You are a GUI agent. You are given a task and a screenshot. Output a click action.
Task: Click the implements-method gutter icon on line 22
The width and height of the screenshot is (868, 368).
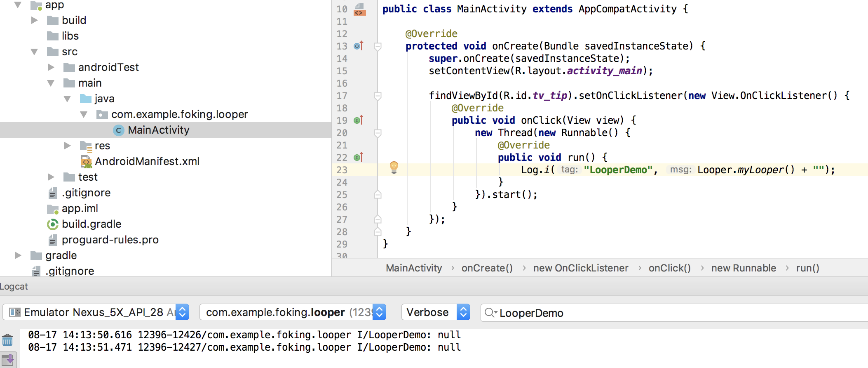(359, 157)
